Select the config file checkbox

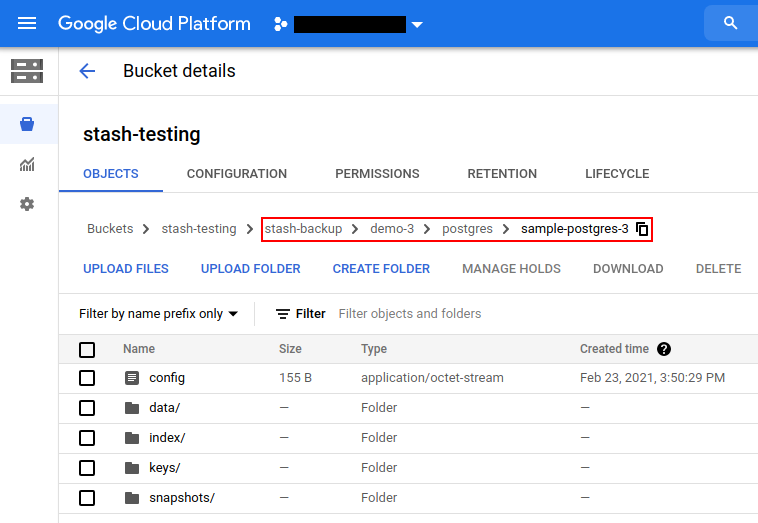[x=87, y=378]
